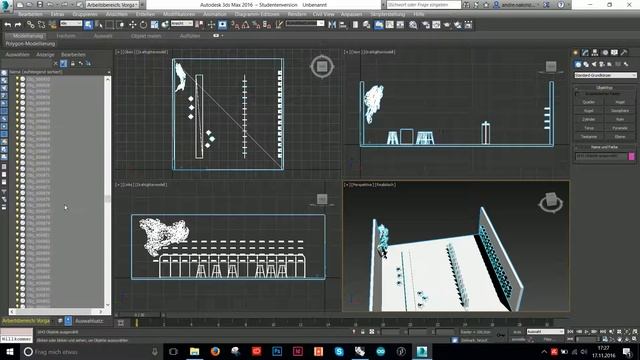Click the Undo arrow in main toolbar
640x360 pixels.
(8, 25)
